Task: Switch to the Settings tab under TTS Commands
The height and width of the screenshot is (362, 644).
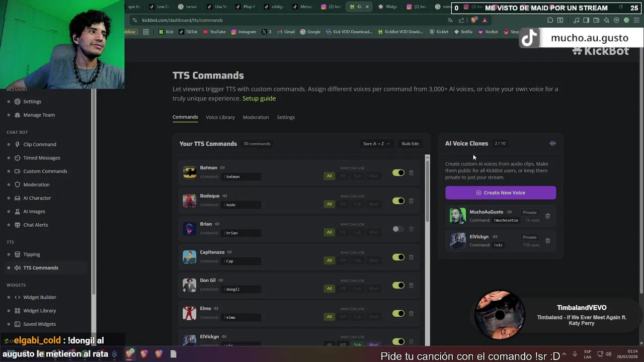Action: (x=286, y=117)
